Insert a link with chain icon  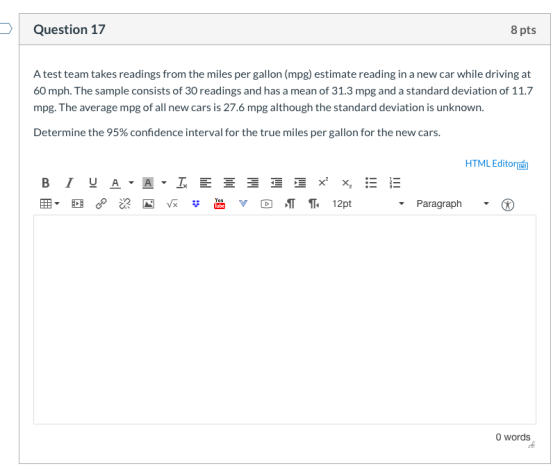(101, 204)
